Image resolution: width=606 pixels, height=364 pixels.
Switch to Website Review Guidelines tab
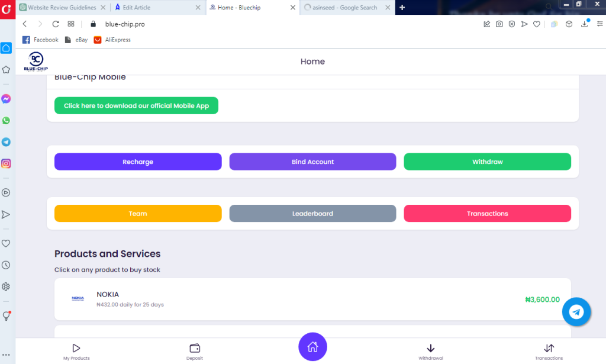(58, 8)
